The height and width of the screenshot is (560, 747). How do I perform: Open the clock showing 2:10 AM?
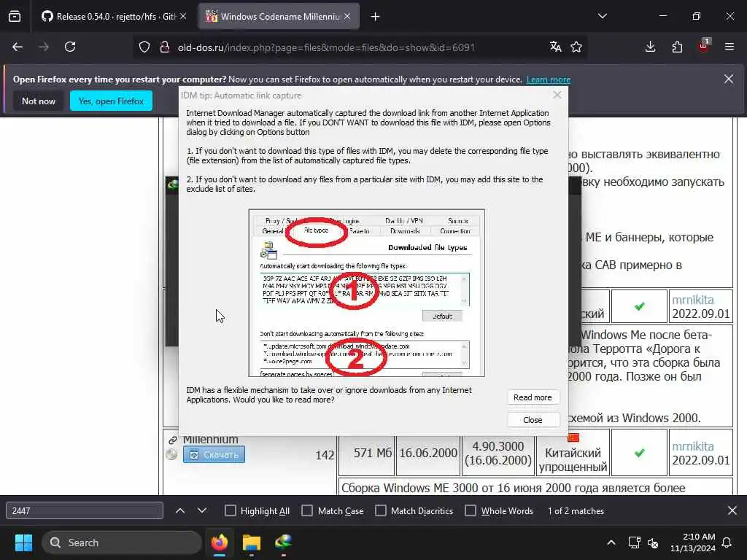click(x=693, y=542)
